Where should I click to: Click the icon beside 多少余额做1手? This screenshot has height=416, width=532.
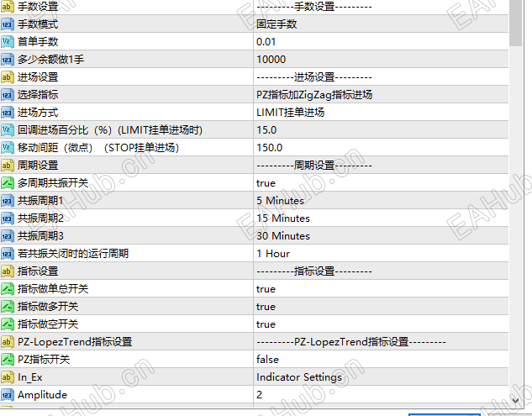(7, 60)
